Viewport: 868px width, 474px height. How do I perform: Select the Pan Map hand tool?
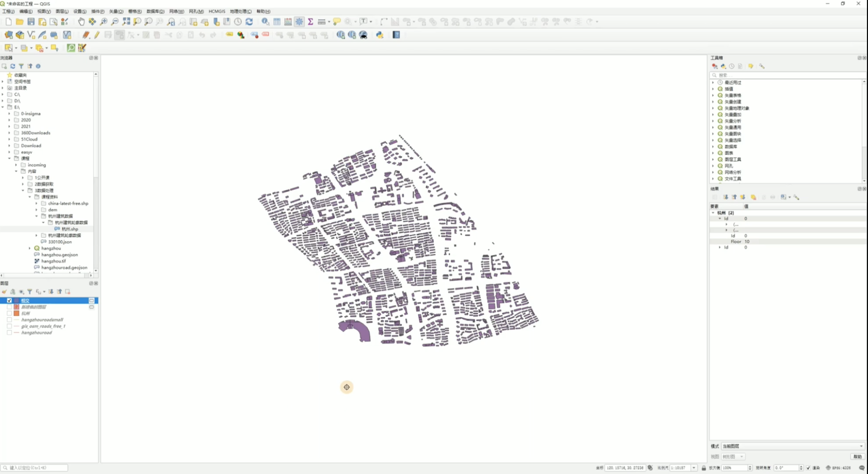[x=81, y=22]
